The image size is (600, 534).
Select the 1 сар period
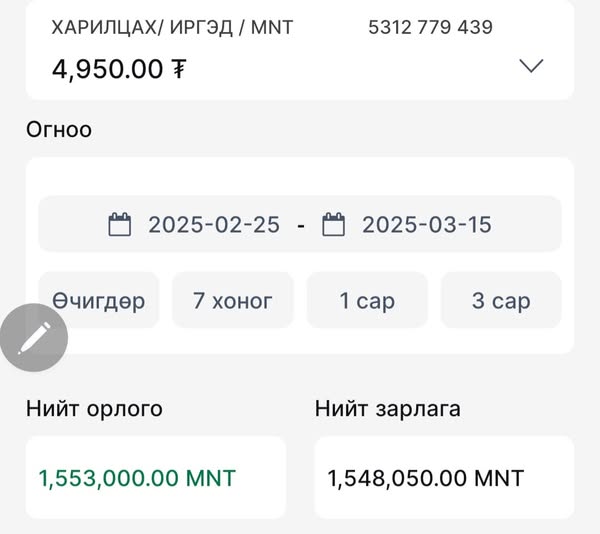click(367, 300)
